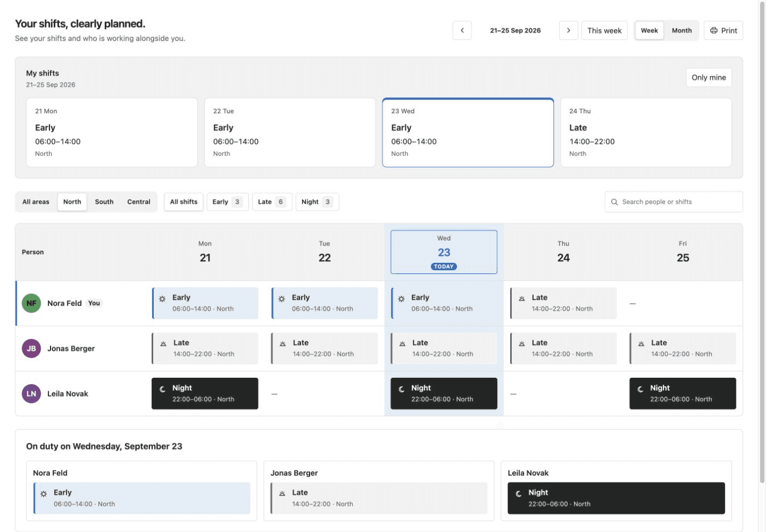This screenshot has height=532, width=766.
Task: Filter by Late shifts chip
Action: coord(272,202)
